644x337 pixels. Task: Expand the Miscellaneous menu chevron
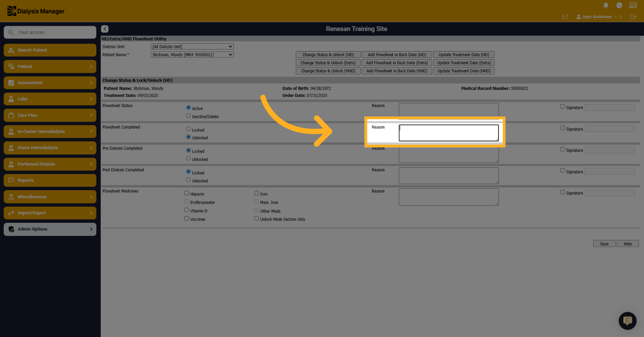pyautogui.click(x=91, y=197)
